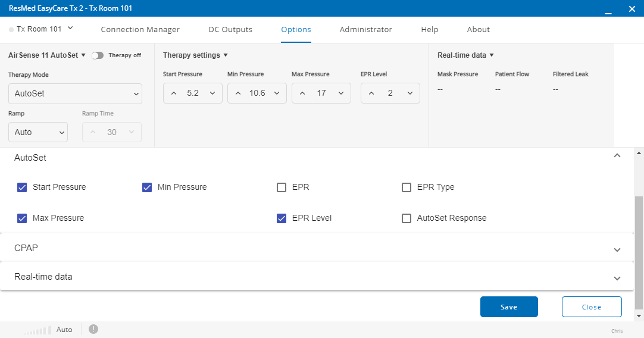Decrease EPR Level with down arrow
The width and height of the screenshot is (644, 338).
(x=410, y=93)
